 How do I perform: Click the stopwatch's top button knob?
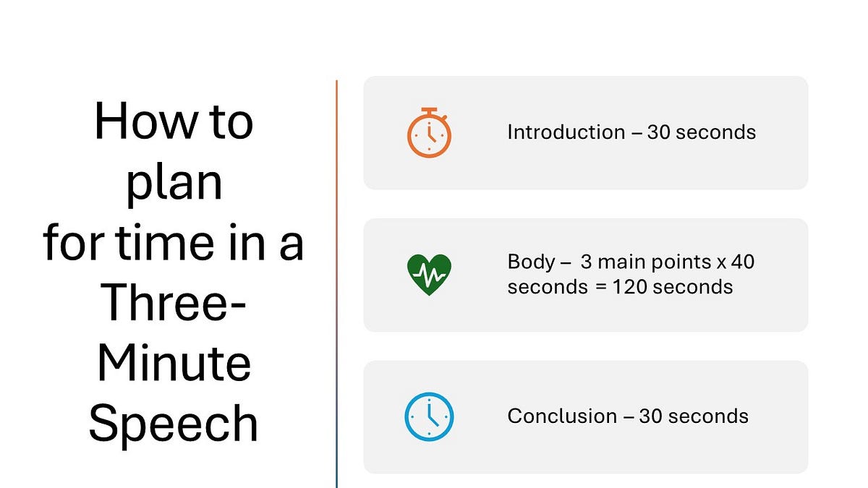430,111
